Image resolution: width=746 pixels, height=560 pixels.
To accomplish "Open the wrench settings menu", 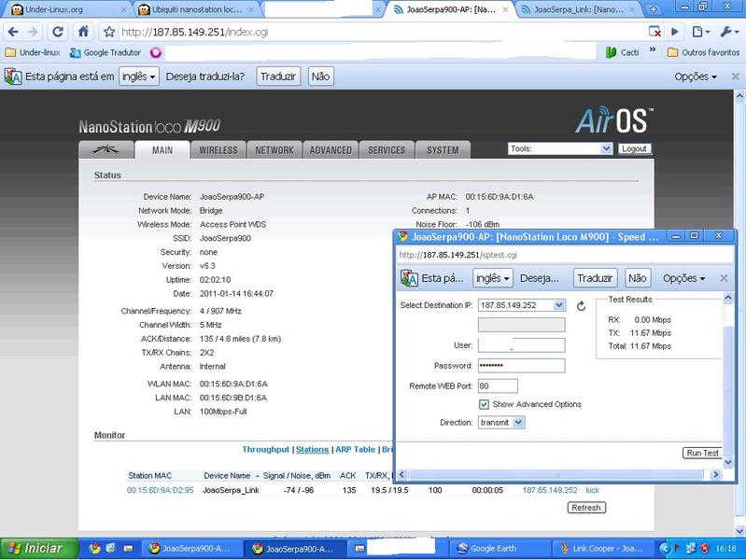I will tap(729, 32).
